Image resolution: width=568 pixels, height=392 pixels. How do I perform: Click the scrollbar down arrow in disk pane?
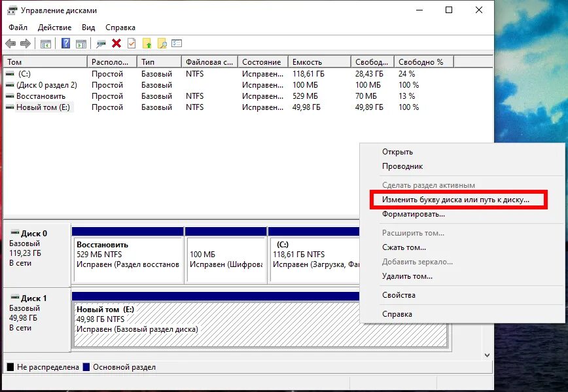click(488, 355)
